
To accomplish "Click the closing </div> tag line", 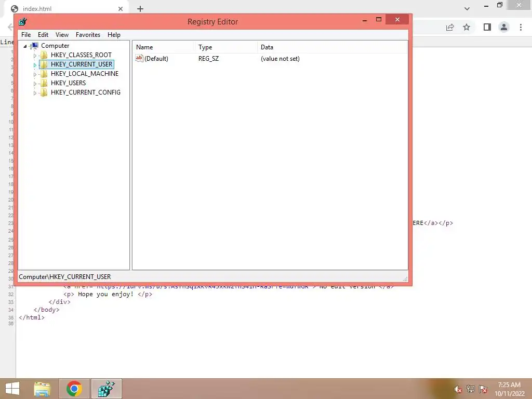I will [x=59, y=302].
